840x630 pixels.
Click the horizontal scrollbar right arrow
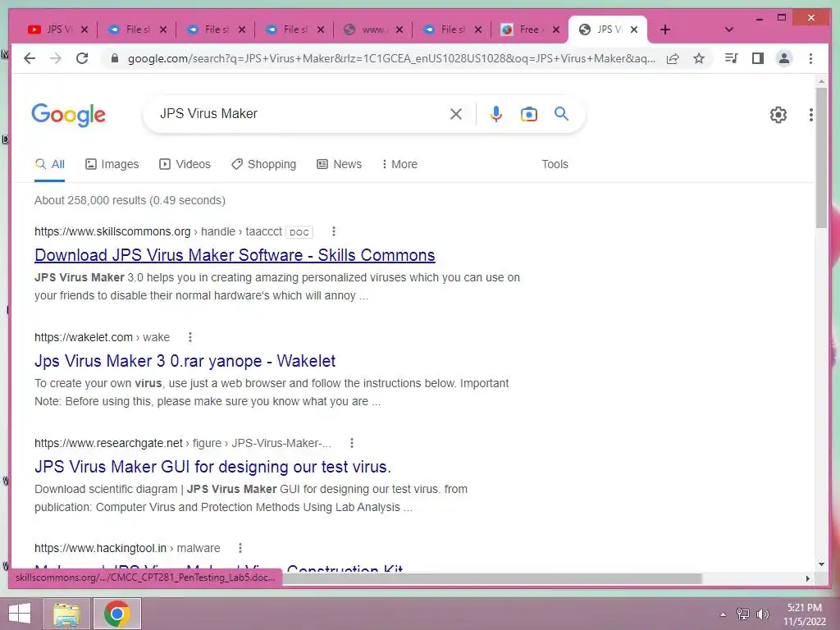pos(808,578)
